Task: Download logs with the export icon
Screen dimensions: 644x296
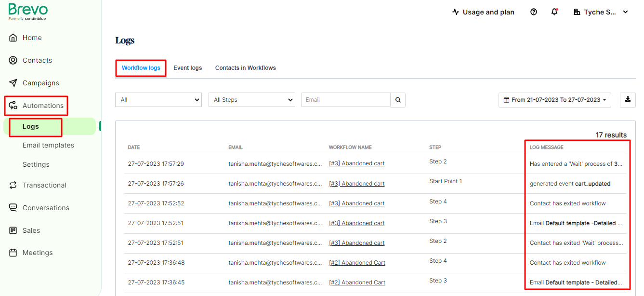Action: (x=628, y=100)
